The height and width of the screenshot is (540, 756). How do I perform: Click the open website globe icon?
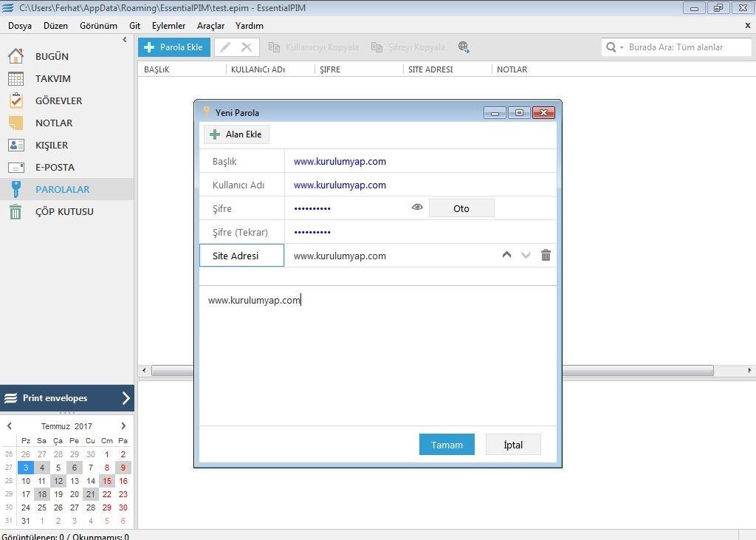pos(464,47)
